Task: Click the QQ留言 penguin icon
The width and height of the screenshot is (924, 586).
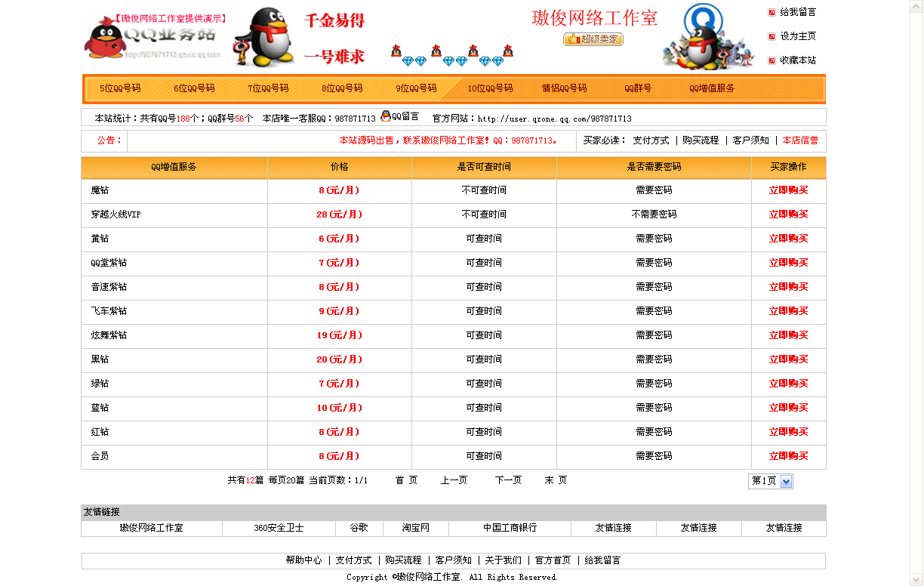Action: point(386,116)
